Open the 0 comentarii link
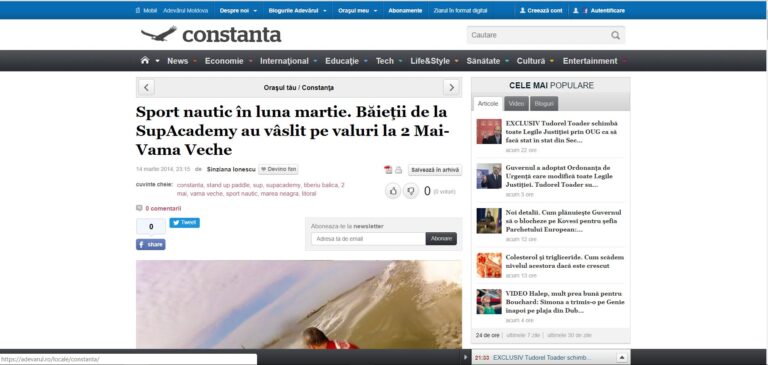 (x=163, y=208)
